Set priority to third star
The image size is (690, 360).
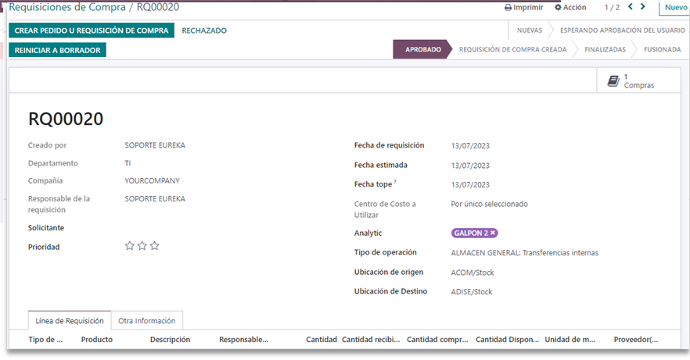pos(154,246)
